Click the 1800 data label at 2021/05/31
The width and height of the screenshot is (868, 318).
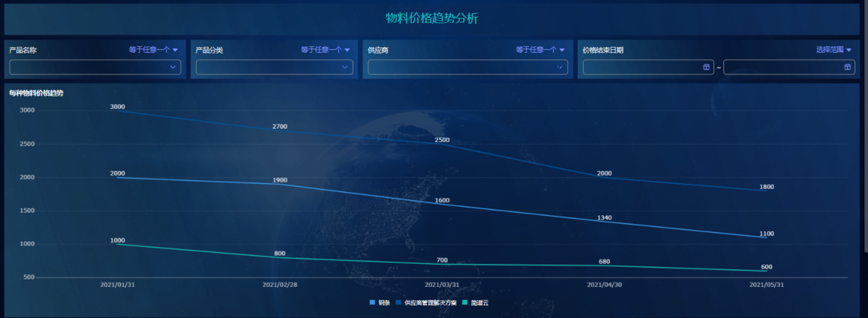tap(767, 187)
